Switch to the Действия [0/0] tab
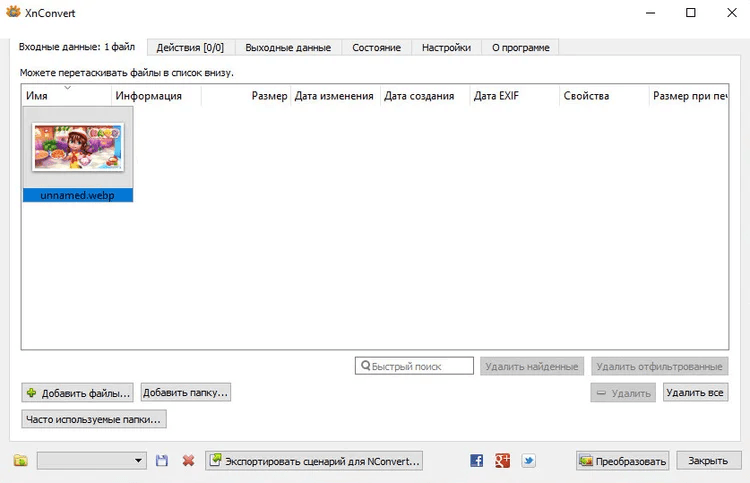 click(x=190, y=47)
